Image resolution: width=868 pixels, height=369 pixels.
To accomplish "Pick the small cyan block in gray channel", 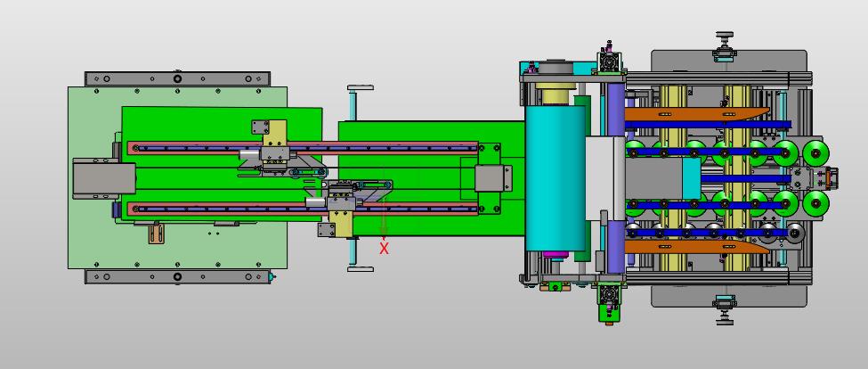I will coord(691,179).
